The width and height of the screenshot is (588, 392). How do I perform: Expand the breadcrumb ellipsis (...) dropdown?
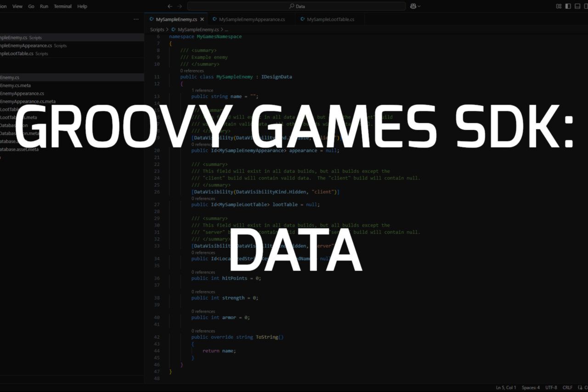click(226, 29)
